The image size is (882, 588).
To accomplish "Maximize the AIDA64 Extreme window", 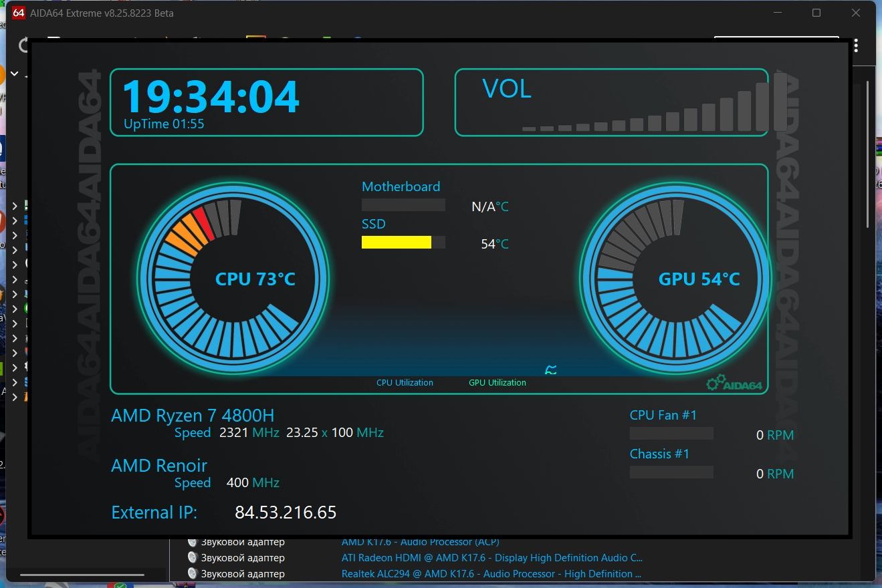I will click(816, 13).
